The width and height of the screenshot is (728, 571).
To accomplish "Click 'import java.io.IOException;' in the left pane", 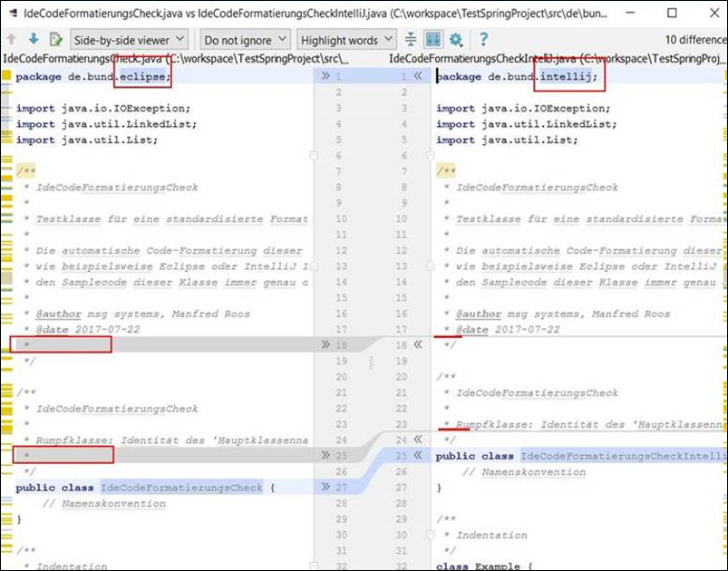I will coord(103,108).
